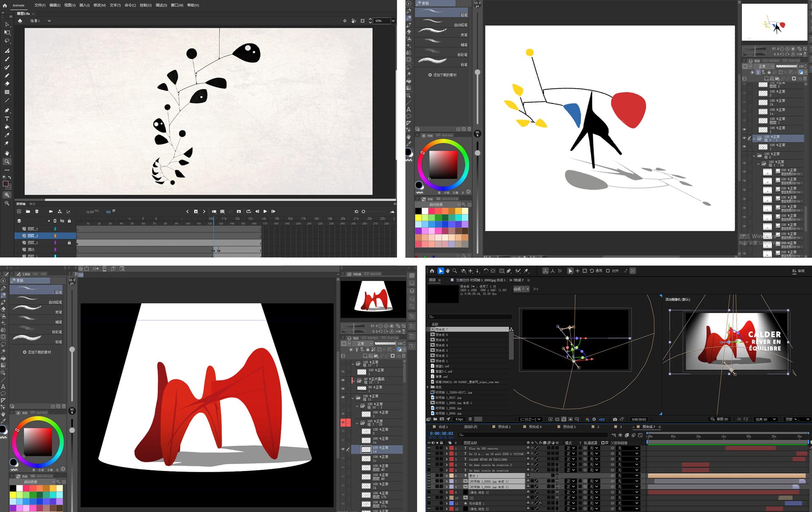This screenshot has width=812, height=512.
Task: Select the 蜡笔 brush in bottom paint window
Action: (x=37, y=319)
